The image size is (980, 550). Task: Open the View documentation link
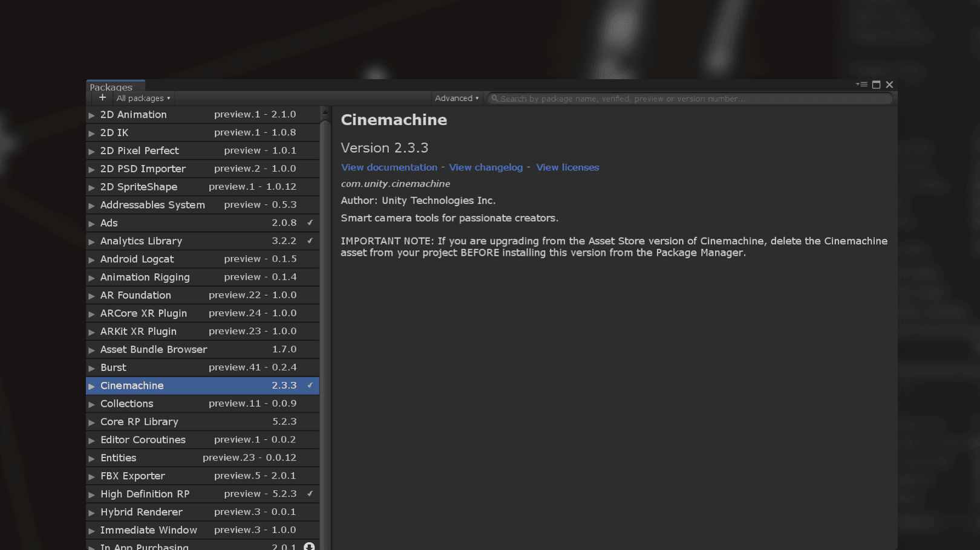[x=389, y=167]
